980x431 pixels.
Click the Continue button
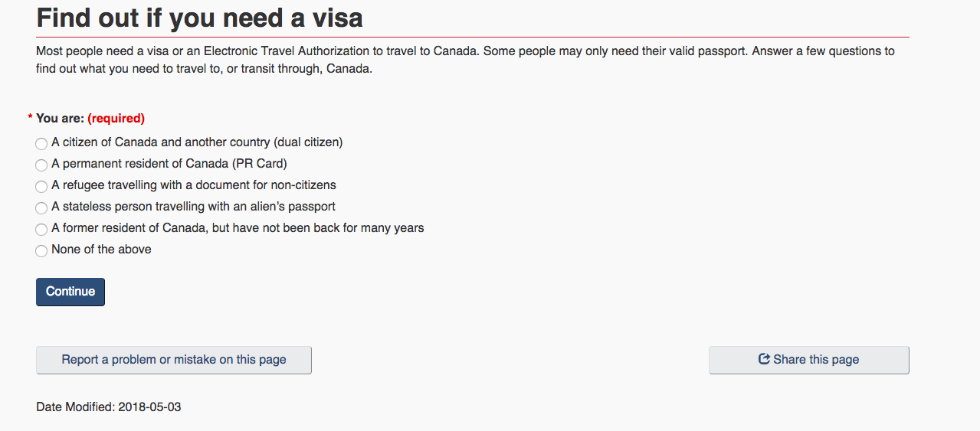tap(70, 292)
